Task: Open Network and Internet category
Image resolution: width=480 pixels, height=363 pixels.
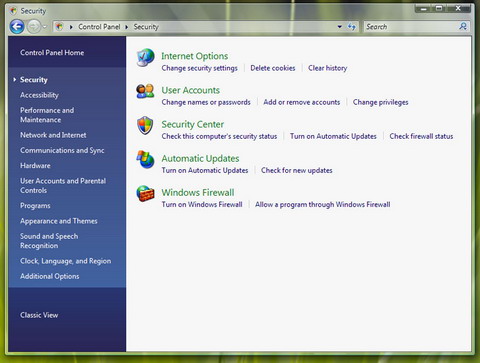Action: tap(53, 135)
